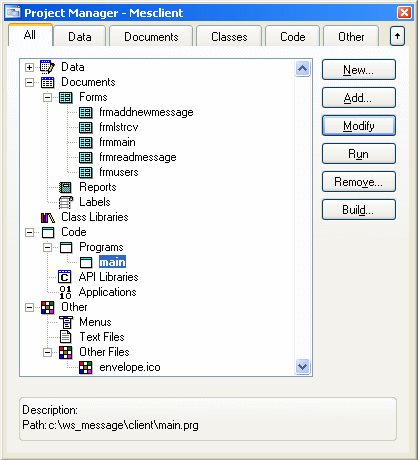Click the Menus icon
Viewport: 418px width, 460px height.
point(66,322)
